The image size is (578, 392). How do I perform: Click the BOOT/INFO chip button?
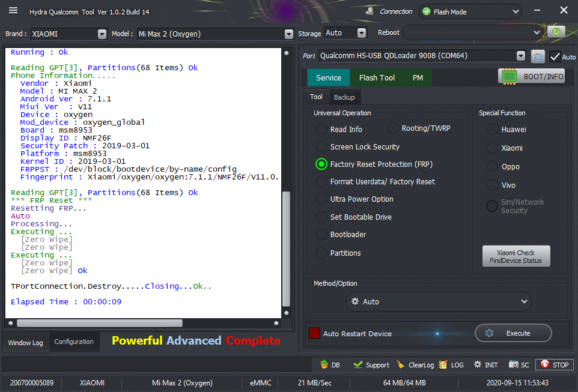[532, 76]
